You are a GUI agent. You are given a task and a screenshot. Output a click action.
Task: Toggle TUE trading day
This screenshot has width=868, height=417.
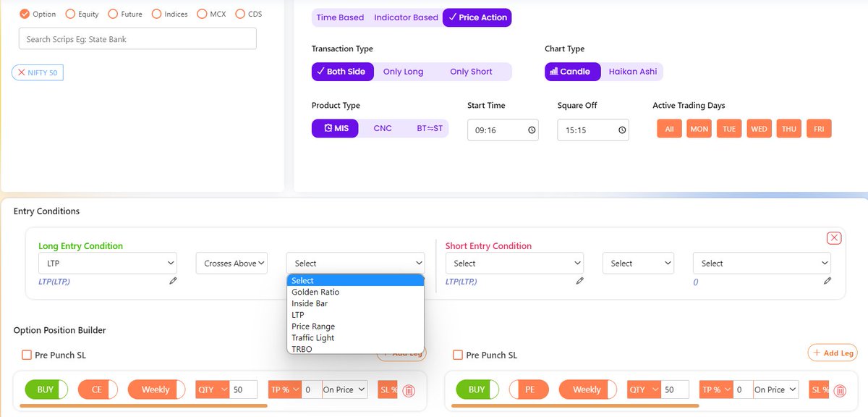click(x=729, y=129)
